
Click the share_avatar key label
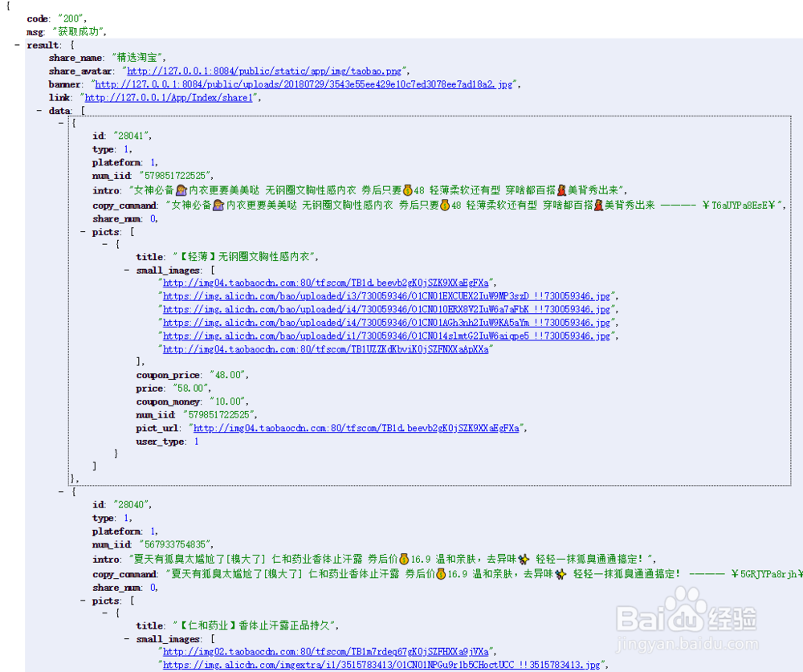80,71
